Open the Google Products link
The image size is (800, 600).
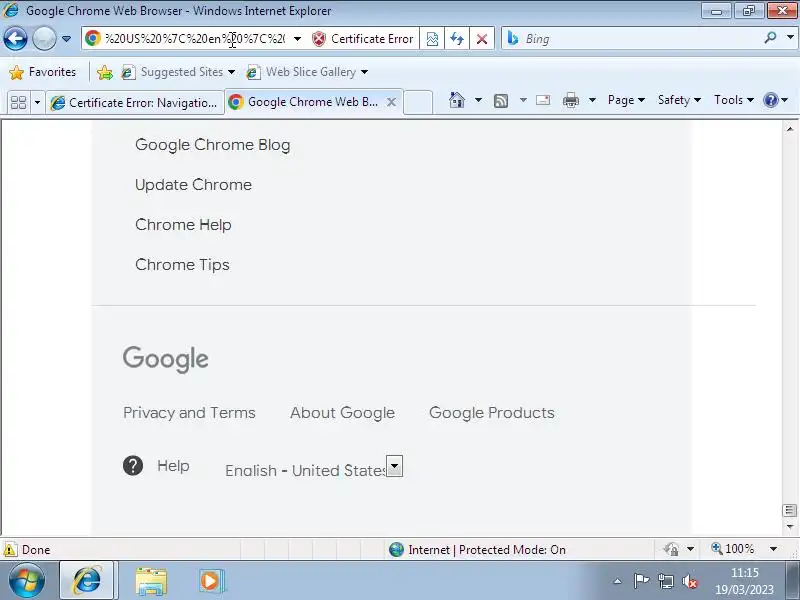pyautogui.click(x=492, y=413)
